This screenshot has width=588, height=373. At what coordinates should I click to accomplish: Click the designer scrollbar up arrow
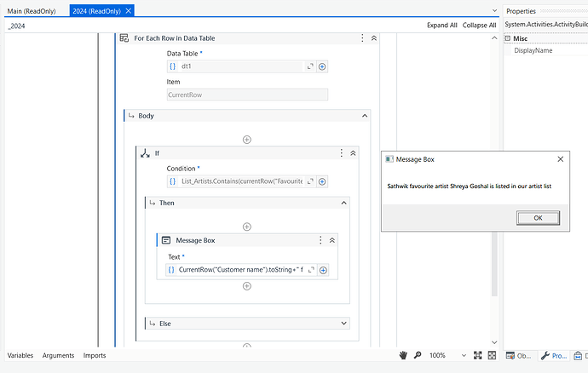point(494,37)
